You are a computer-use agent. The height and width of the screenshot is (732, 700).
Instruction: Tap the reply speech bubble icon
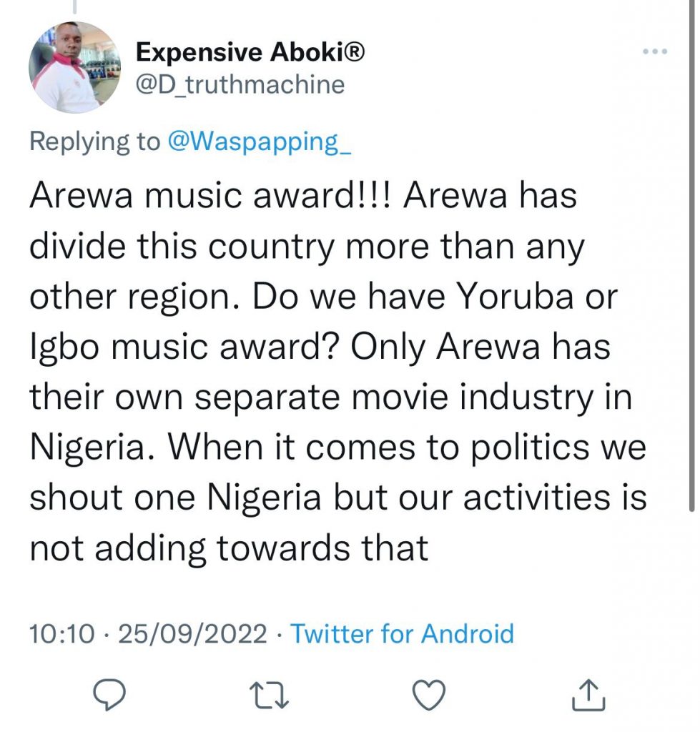pyautogui.click(x=111, y=694)
